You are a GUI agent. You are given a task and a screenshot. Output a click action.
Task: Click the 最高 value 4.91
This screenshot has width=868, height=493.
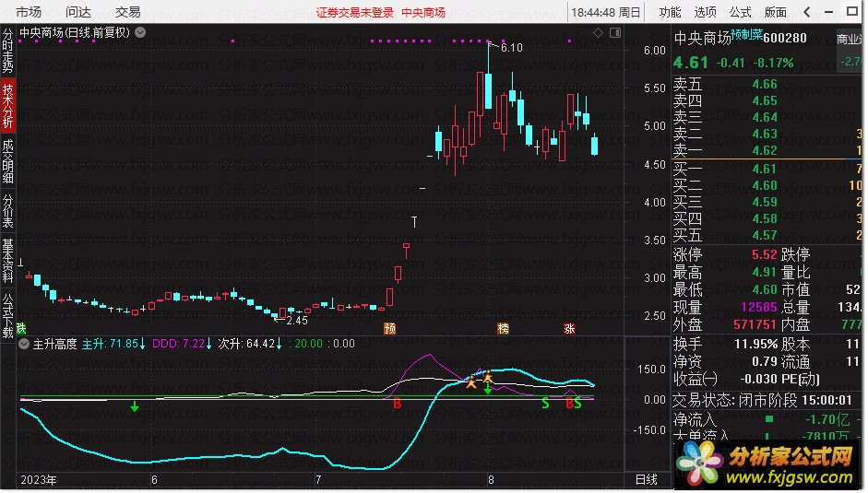[765, 272]
